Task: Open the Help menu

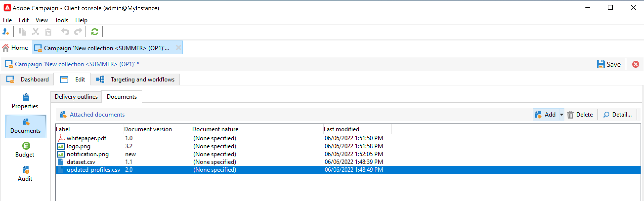Action: 81,20
